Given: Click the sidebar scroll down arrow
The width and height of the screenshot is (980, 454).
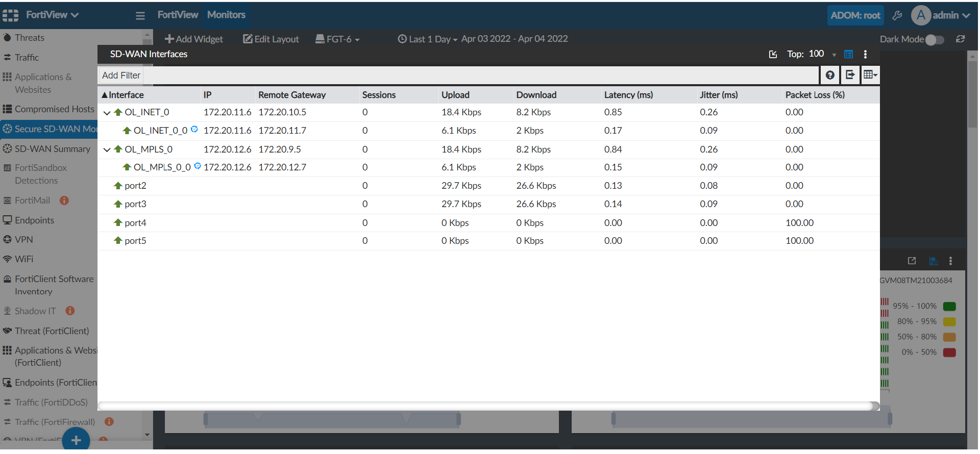Looking at the screenshot, I should coord(147,435).
